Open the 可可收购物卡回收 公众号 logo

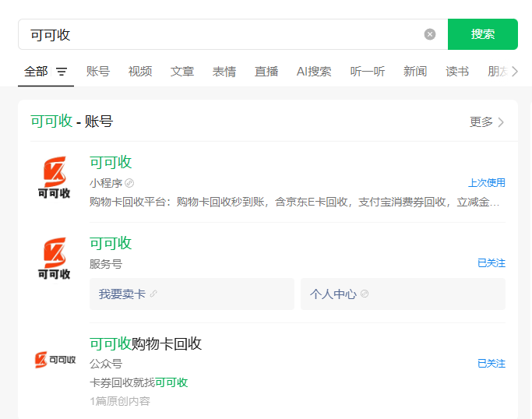click(x=54, y=360)
